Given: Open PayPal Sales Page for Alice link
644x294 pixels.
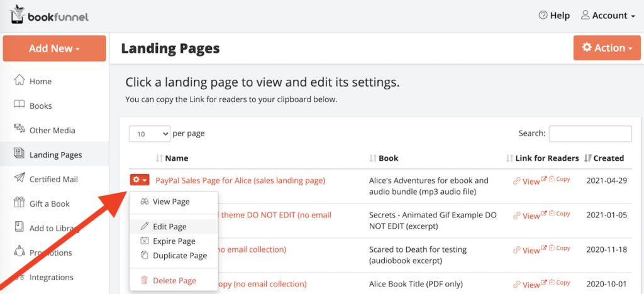Looking at the screenshot, I should [x=240, y=180].
